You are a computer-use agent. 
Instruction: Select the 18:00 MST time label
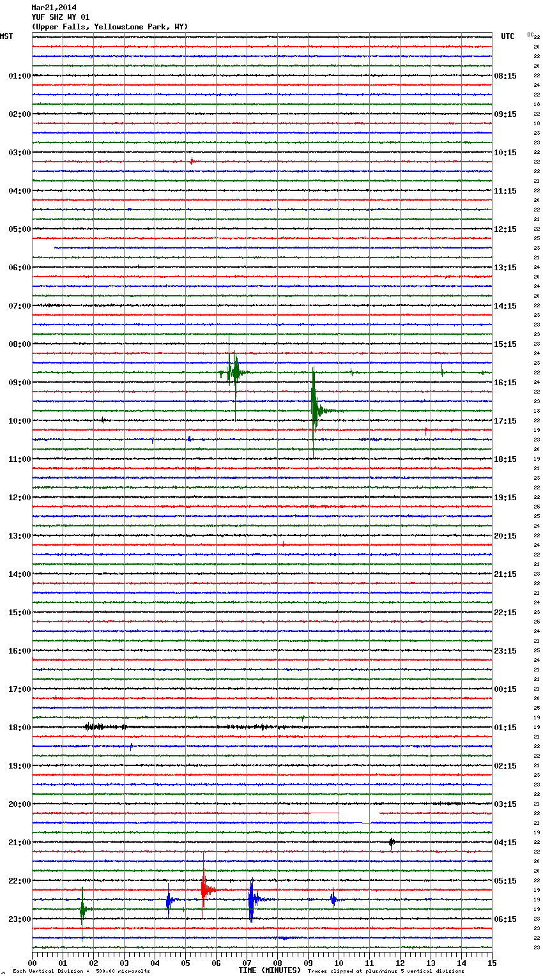[x=20, y=728]
